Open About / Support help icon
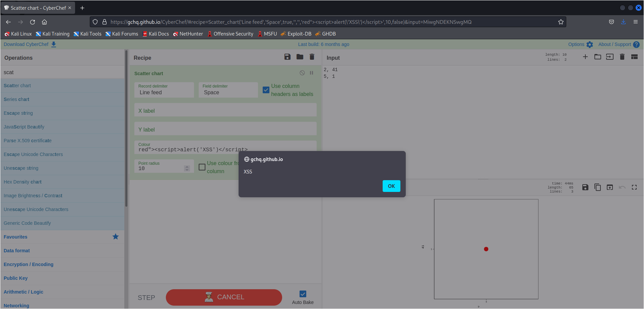Viewport: 644px width, 309px height. 636,45
